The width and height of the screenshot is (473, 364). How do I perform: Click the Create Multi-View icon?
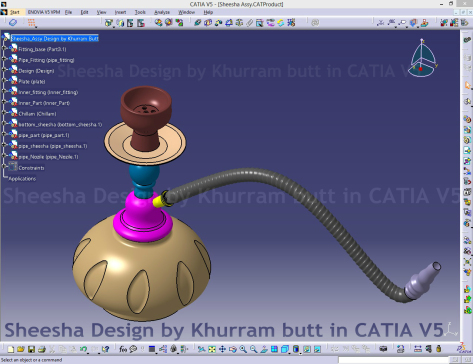tap(274, 349)
